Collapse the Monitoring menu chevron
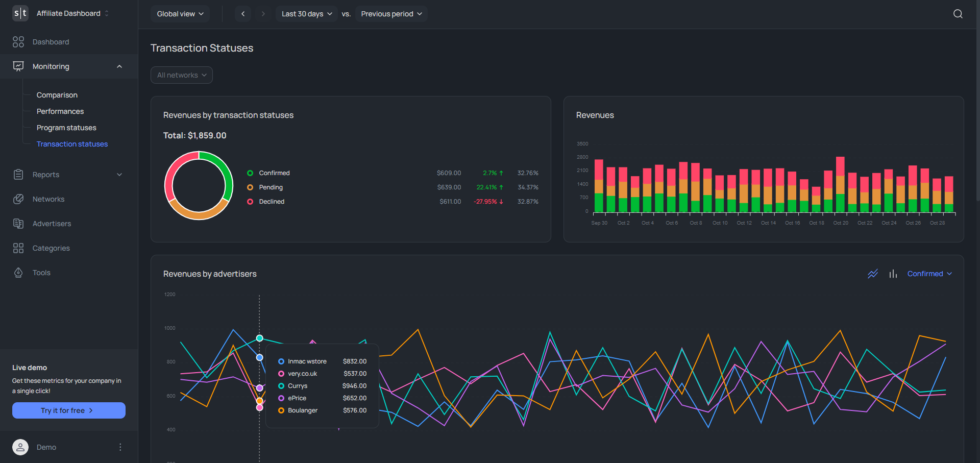Image resolution: width=980 pixels, height=463 pixels. point(119,66)
